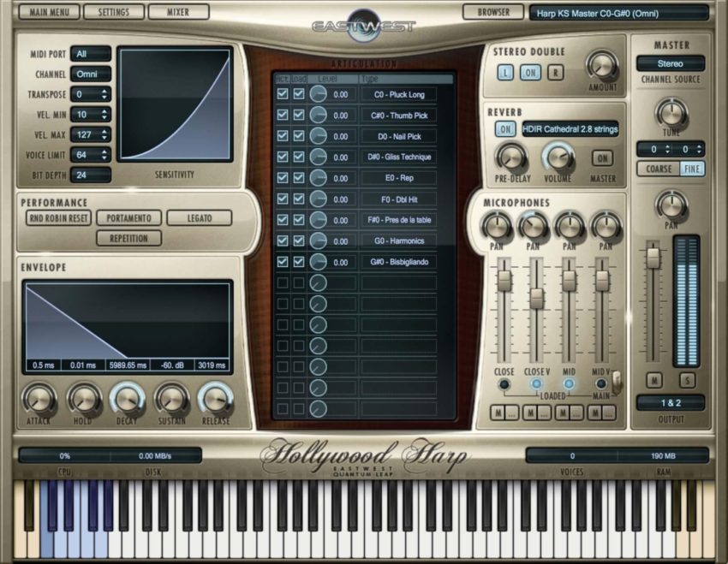
Task: Click the Release envelope knob
Action: tap(215, 399)
